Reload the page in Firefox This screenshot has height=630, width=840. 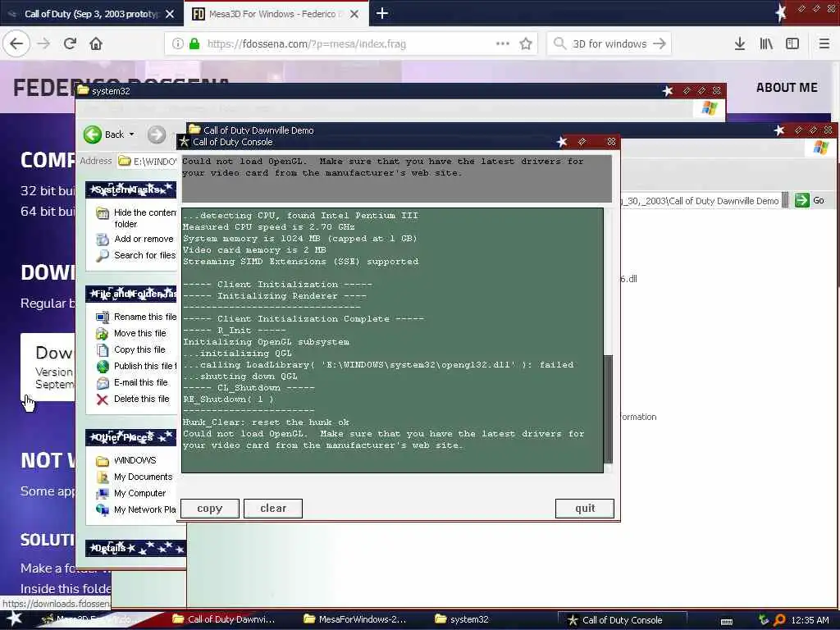pos(70,43)
